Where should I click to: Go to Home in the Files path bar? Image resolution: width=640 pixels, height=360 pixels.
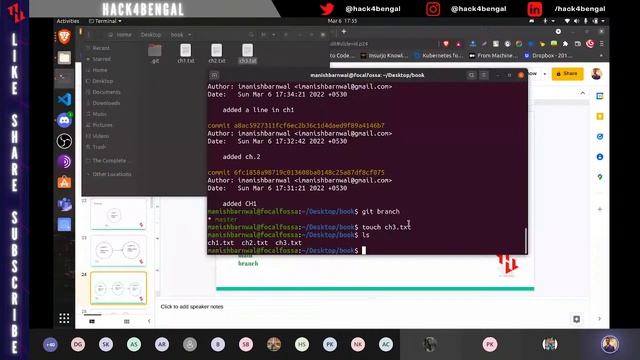point(121,35)
